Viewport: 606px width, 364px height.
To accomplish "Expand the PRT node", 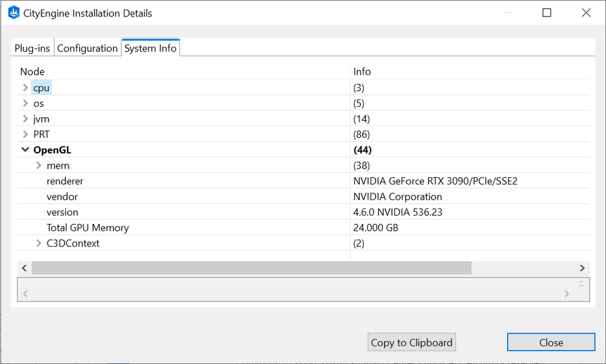I will [25, 135].
